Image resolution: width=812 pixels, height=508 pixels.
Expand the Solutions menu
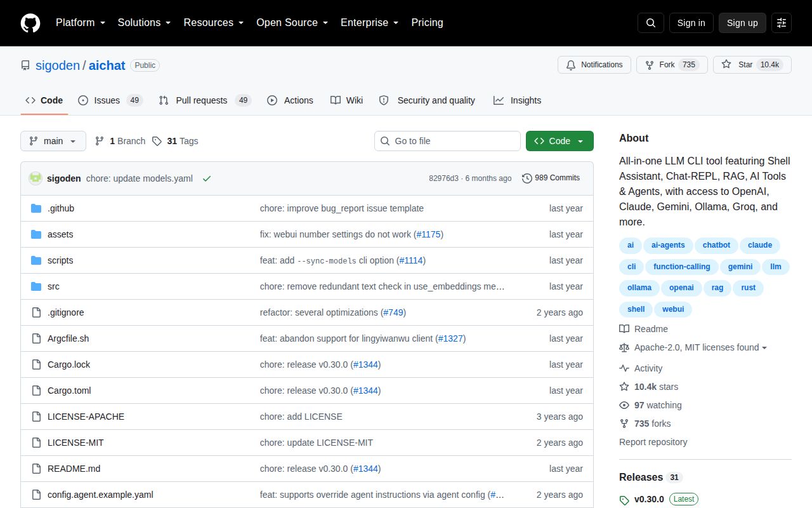(x=144, y=23)
